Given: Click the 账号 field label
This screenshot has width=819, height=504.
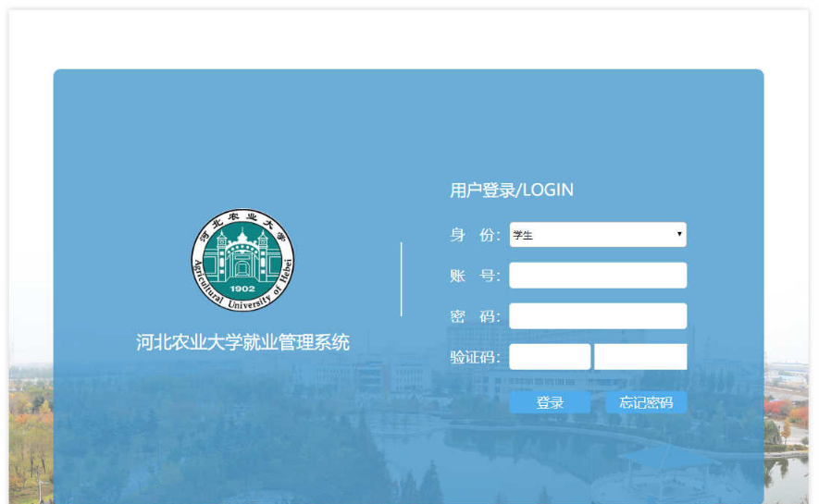Looking at the screenshot, I should 474,276.
